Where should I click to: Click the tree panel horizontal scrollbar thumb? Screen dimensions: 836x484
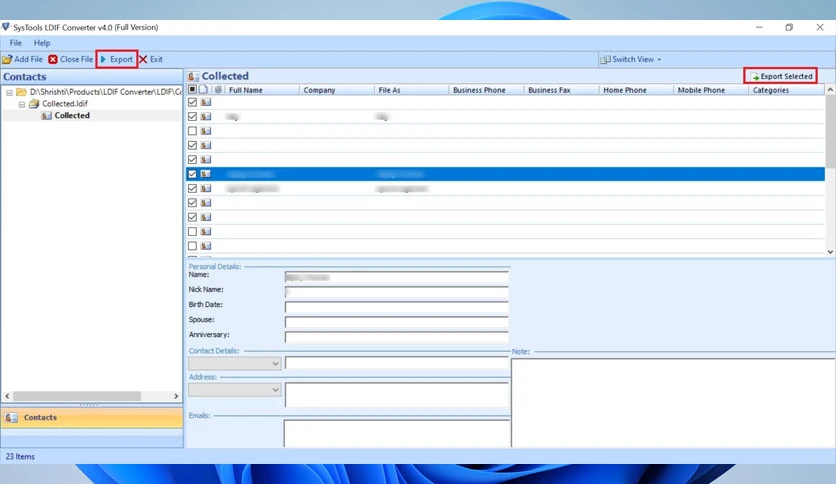77,396
